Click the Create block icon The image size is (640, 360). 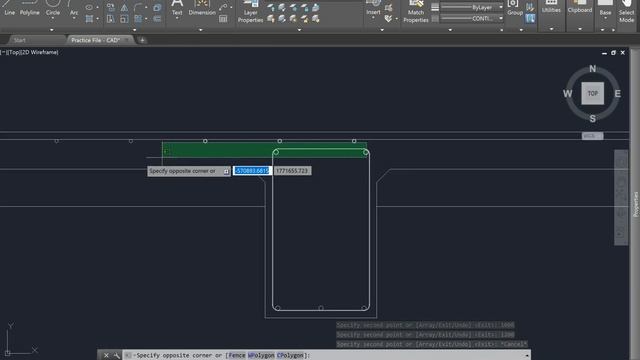[389, 7]
